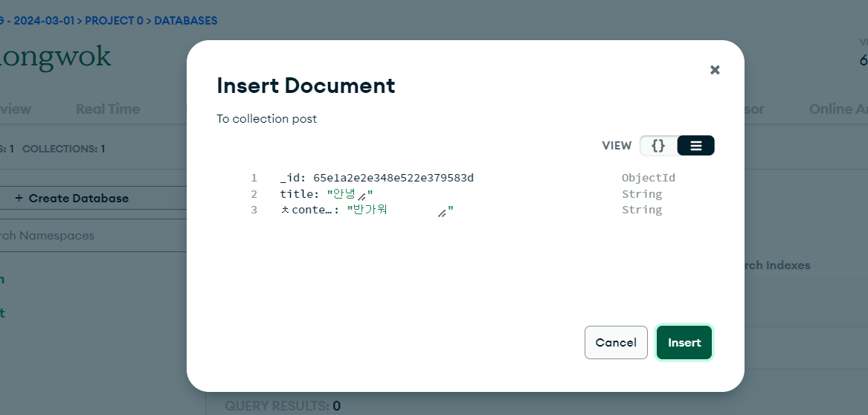
Task: Click the _id field name
Action: (x=291, y=178)
